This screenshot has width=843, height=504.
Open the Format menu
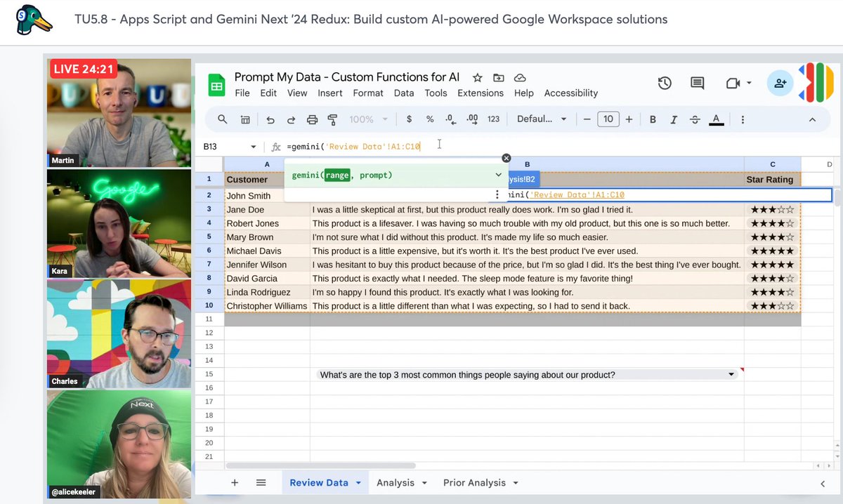pos(368,93)
